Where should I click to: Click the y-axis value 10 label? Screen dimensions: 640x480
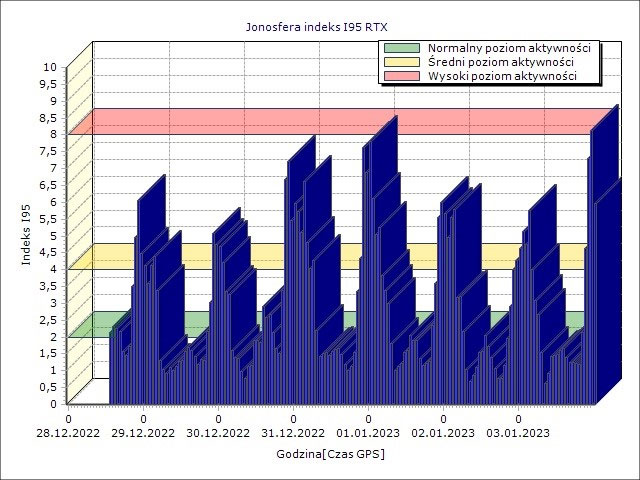(x=53, y=67)
